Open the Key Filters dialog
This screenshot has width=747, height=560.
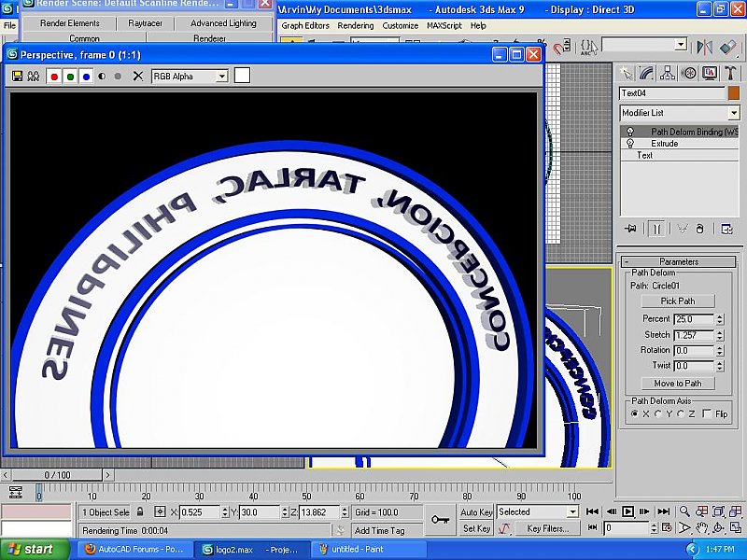[x=547, y=528]
